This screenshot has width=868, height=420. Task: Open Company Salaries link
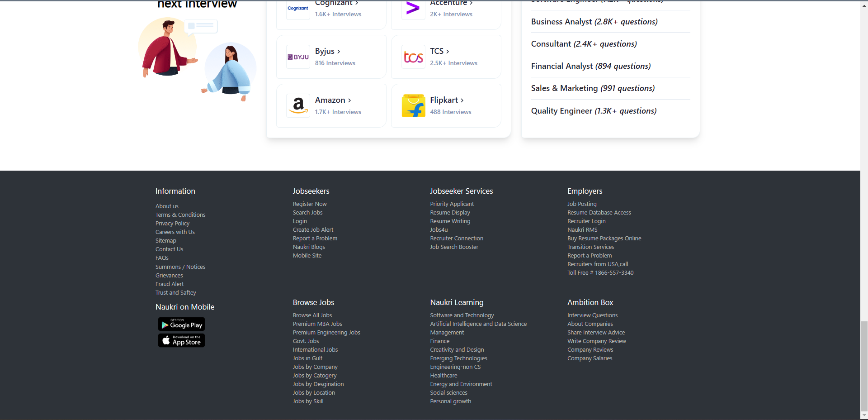(590, 358)
